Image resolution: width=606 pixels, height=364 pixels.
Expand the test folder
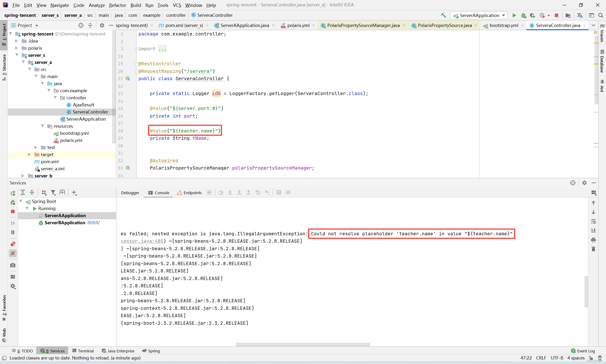click(x=36, y=147)
